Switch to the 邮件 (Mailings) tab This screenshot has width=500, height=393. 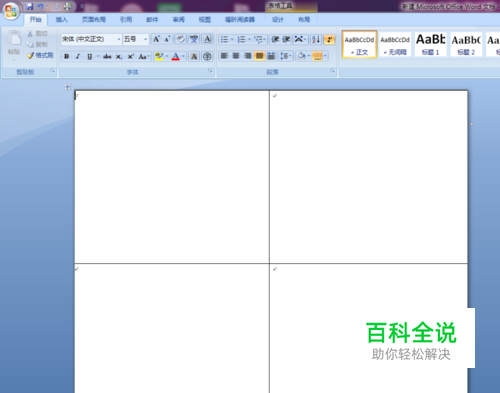coord(152,20)
